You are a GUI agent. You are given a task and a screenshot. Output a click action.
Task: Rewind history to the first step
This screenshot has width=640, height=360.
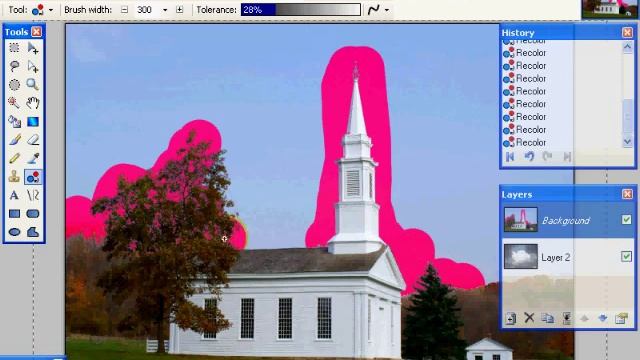[x=510, y=157]
